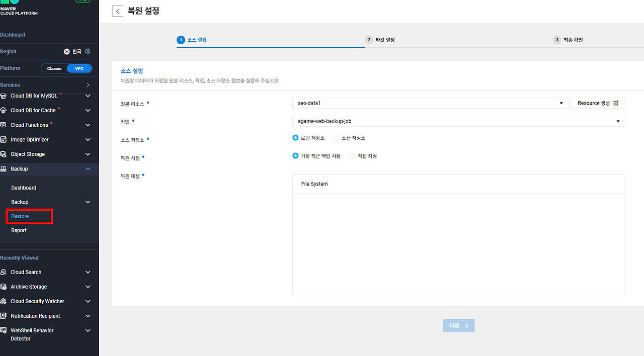Go to step 1 소스 설정 tab

tap(192, 40)
